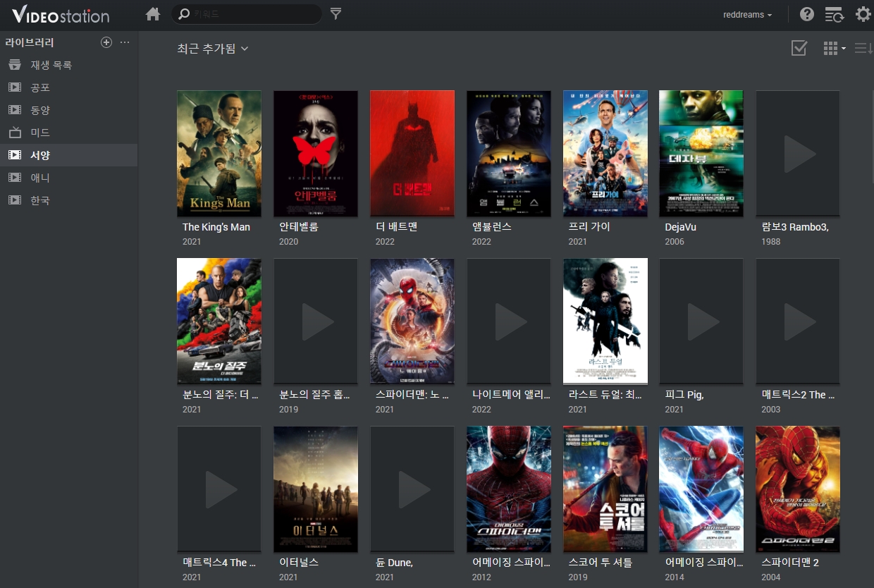The height and width of the screenshot is (588, 874).
Task: Open the indexing task list icon
Action: (x=835, y=14)
